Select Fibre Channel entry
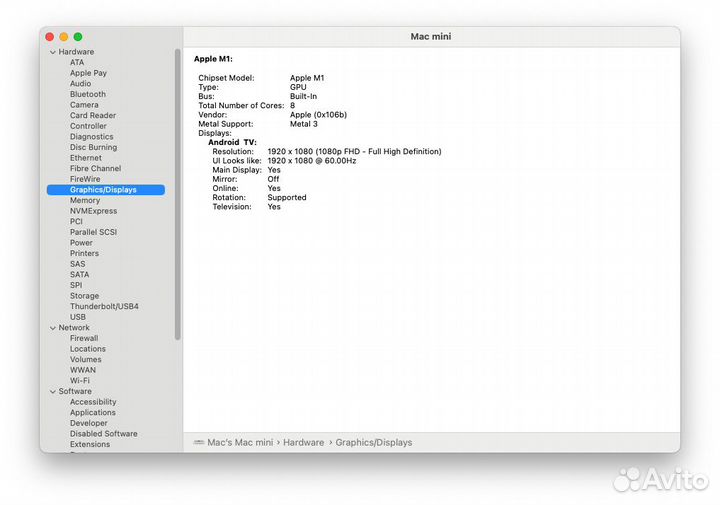The height and width of the screenshot is (505, 720). pos(96,168)
